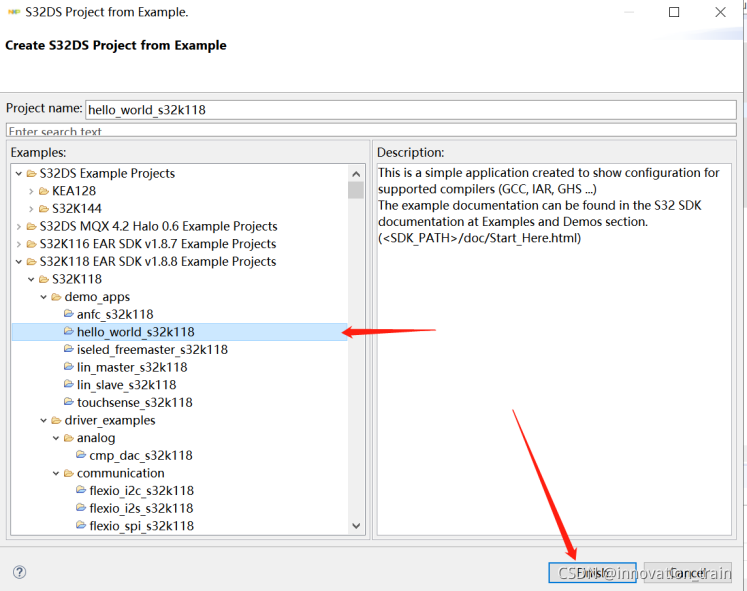Click the examples list scroll up arrow

[x=356, y=174]
